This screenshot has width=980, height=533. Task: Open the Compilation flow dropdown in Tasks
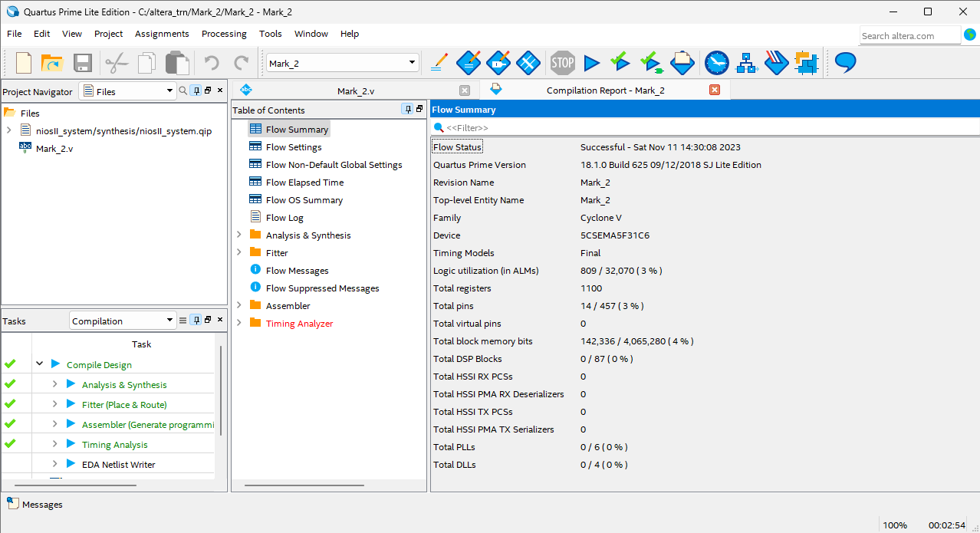click(x=169, y=321)
